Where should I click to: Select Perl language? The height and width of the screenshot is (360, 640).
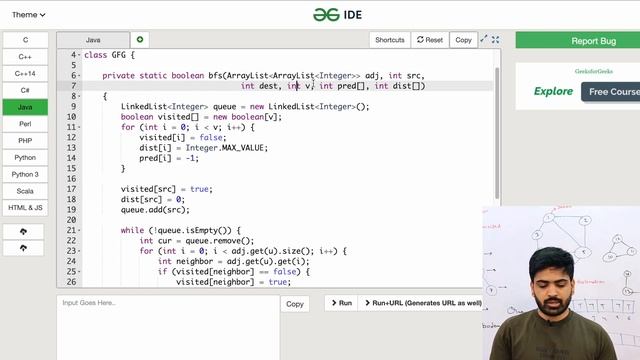click(25, 124)
